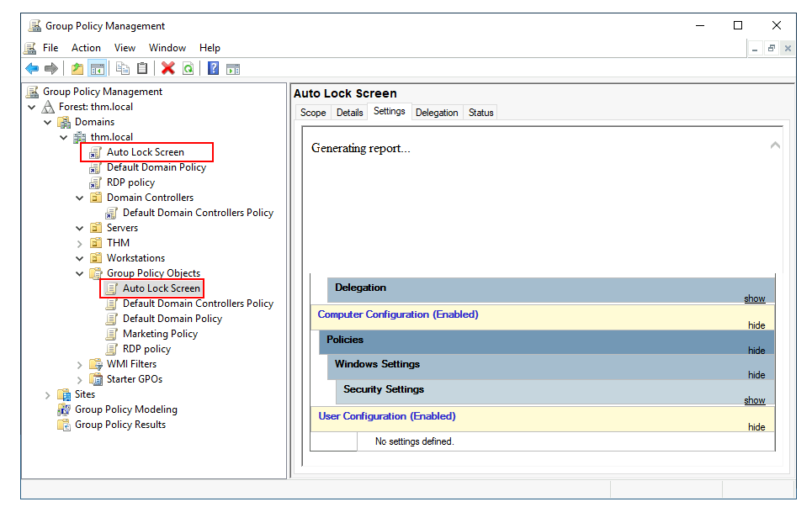
Task: Toggle the Show/Hide Console Tree icon
Action: pyautogui.click(x=97, y=69)
